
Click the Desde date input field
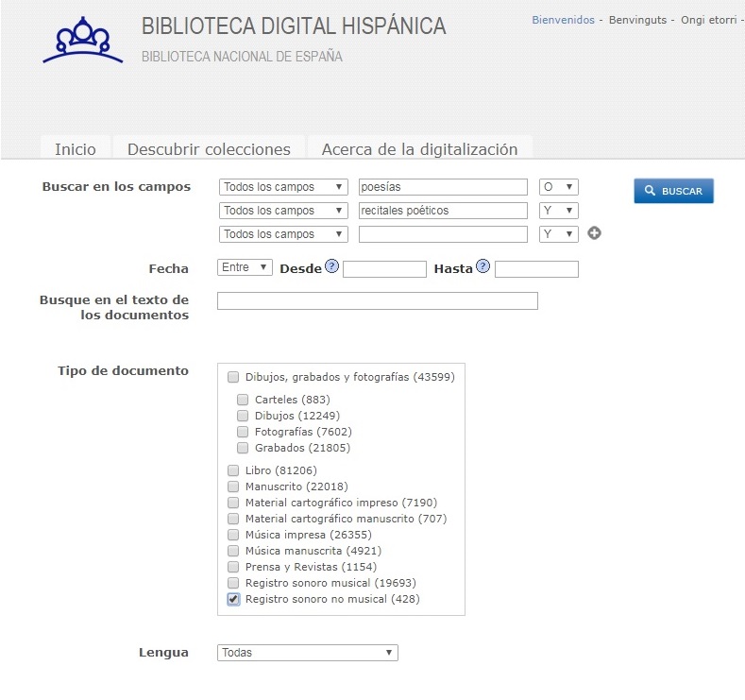click(x=385, y=269)
